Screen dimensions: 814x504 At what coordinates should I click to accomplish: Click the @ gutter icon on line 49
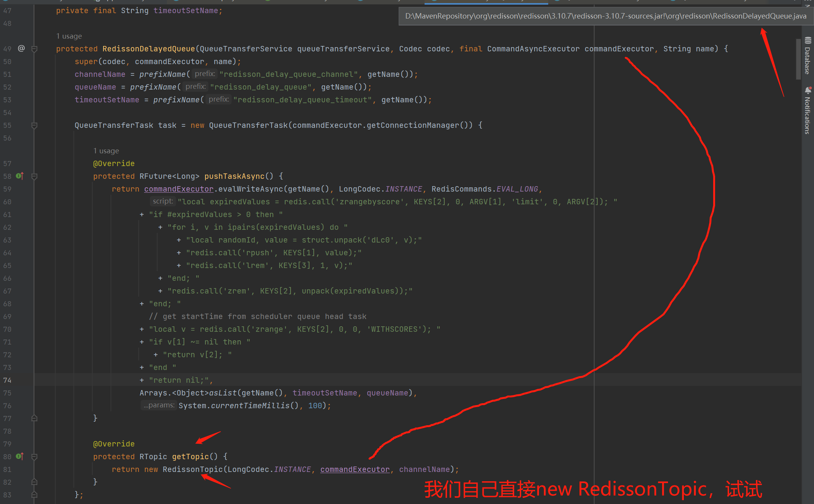pyautogui.click(x=21, y=48)
